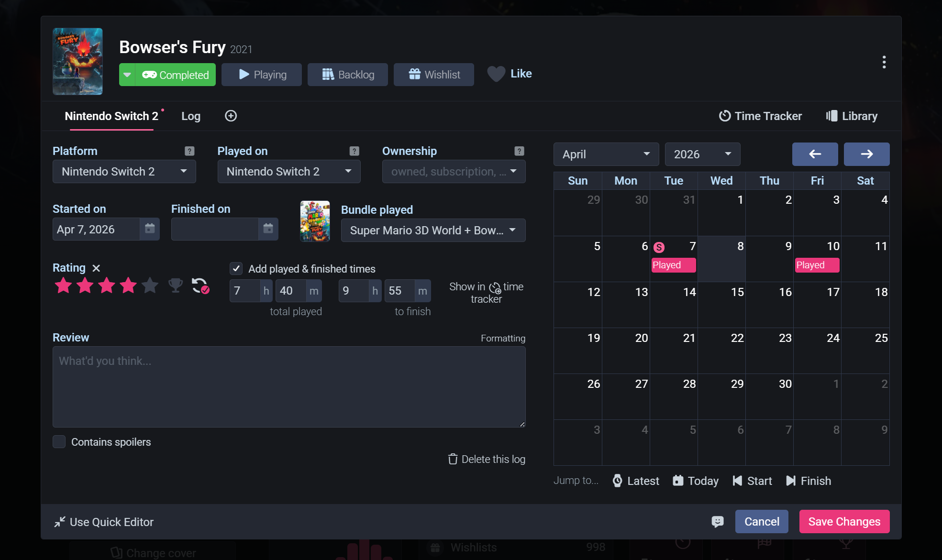Open Super Mario 3D World bundle cover
This screenshot has width=942, height=560.
315,221
